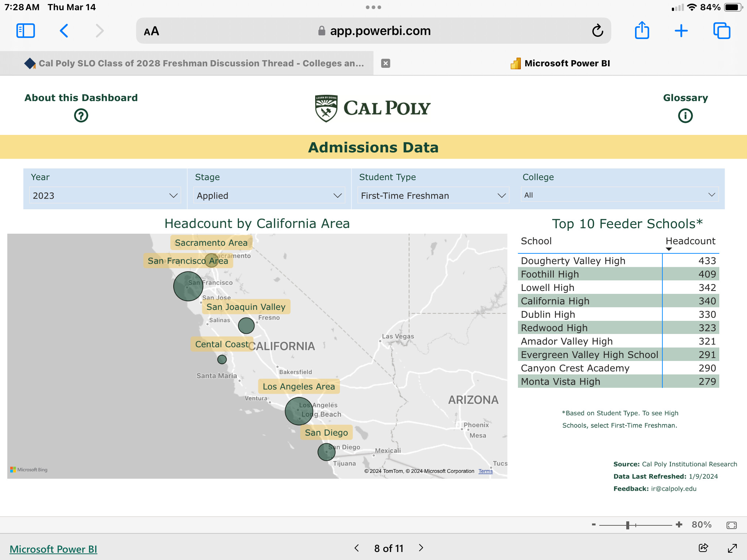
Task: Open the Microsoft Power BI link
Action: tap(53, 549)
